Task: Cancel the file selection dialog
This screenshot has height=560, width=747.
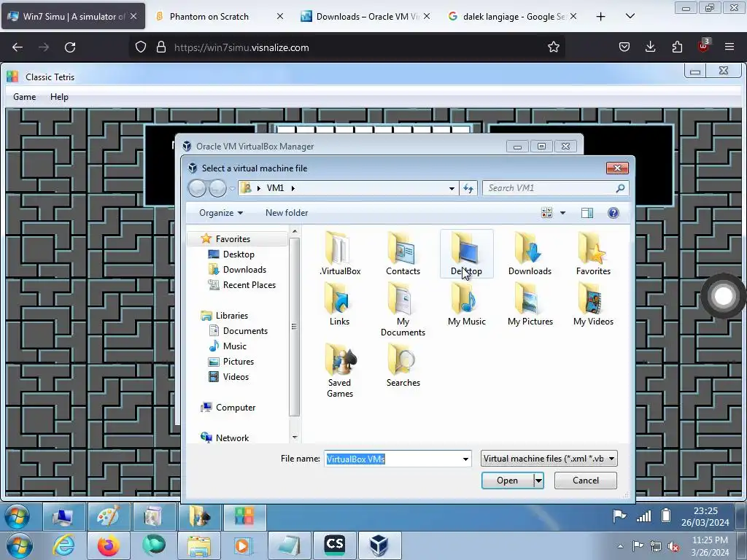Action: tap(586, 481)
